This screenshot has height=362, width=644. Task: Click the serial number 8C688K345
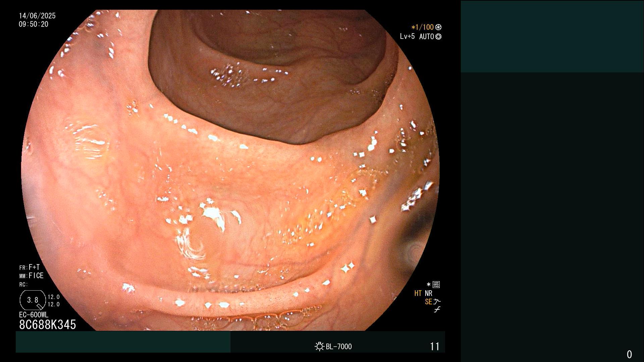48,324
